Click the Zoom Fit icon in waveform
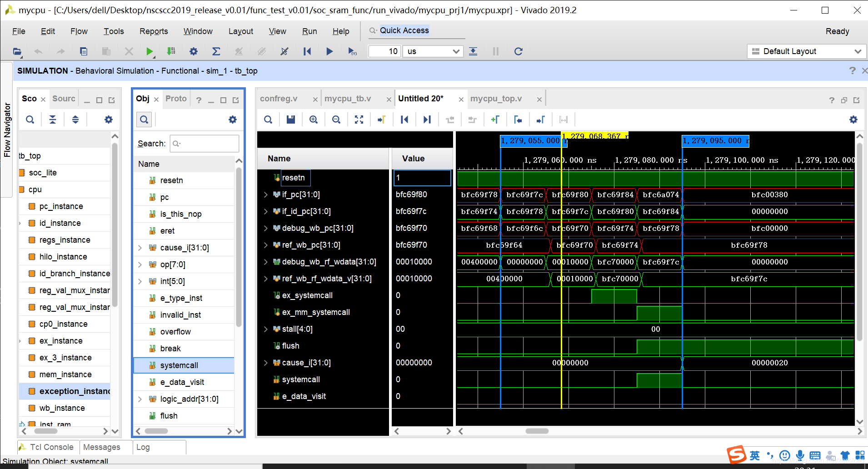The width and height of the screenshot is (868, 469). pyautogui.click(x=359, y=120)
